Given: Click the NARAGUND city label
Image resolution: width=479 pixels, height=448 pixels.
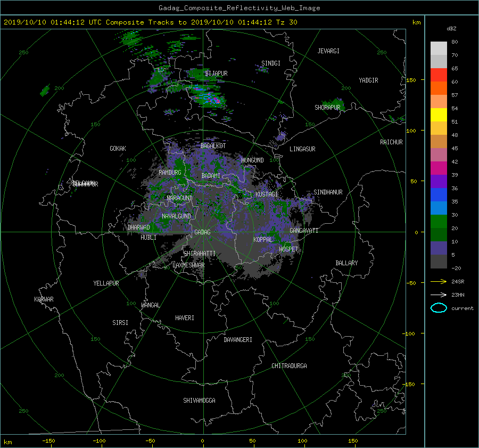Looking at the screenshot, I should [x=180, y=198].
